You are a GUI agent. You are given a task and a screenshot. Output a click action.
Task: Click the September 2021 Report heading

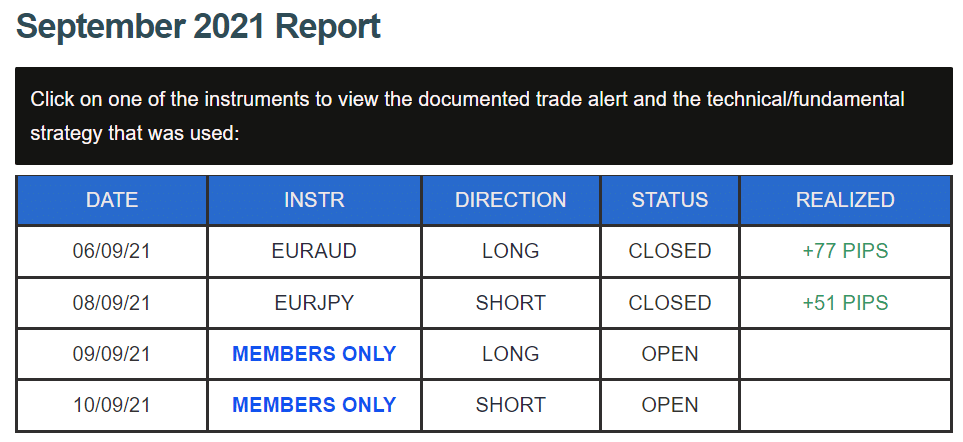[x=198, y=27]
